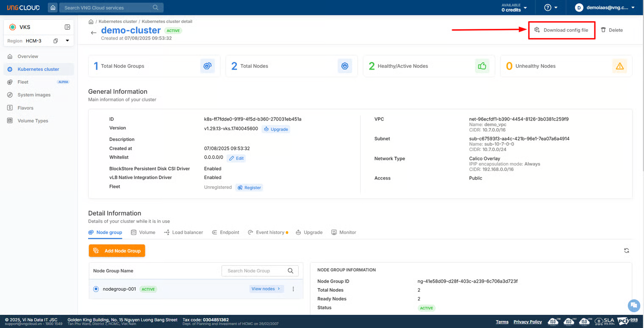Screen dimensions: 644x328
Task: Click the breadcrumb home icon
Action: (91, 21)
